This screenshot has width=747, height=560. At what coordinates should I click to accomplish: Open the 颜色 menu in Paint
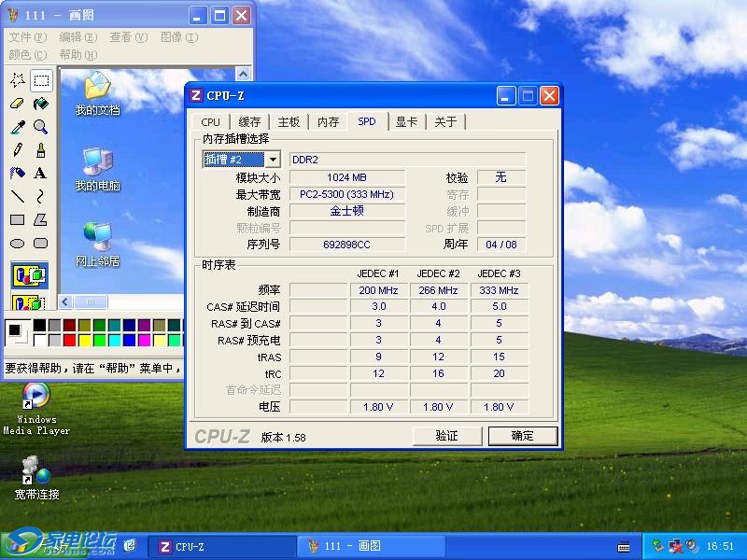(28, 55)
